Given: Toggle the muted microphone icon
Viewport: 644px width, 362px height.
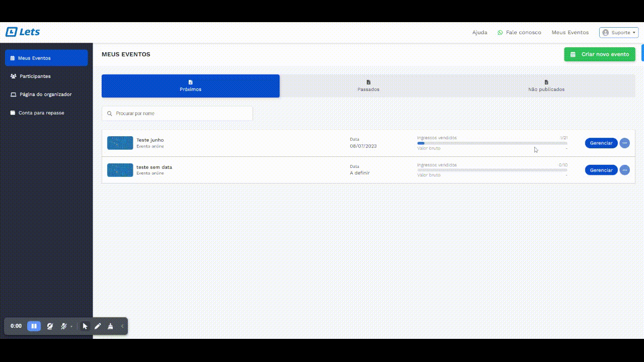Looking at the screenshot, I should (x=63, y=326).
